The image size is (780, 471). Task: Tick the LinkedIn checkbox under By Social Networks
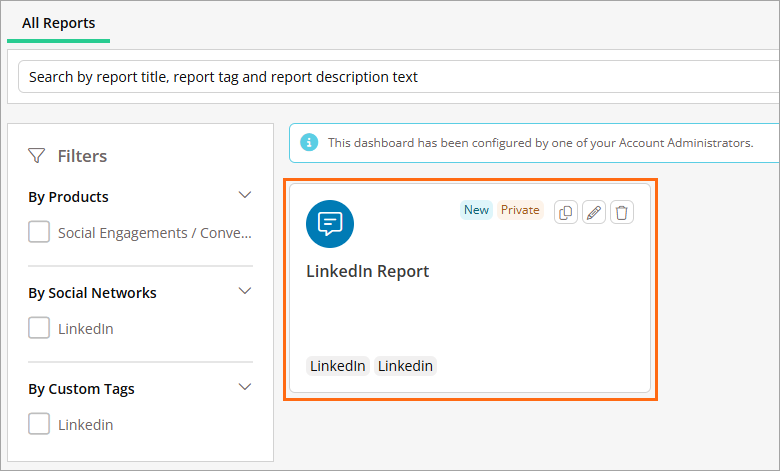tap(39, 328)
